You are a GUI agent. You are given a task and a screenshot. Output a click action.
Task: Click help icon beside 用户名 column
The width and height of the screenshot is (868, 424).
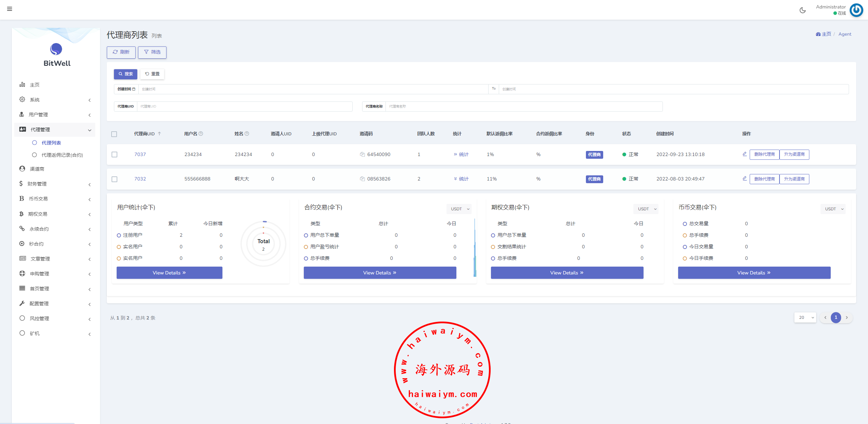point(201,134)
